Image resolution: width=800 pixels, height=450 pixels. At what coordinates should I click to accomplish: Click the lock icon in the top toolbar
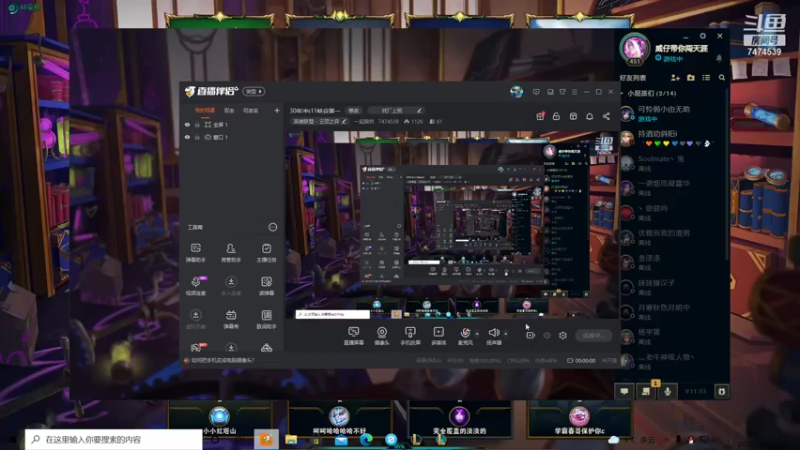point(556,116)
